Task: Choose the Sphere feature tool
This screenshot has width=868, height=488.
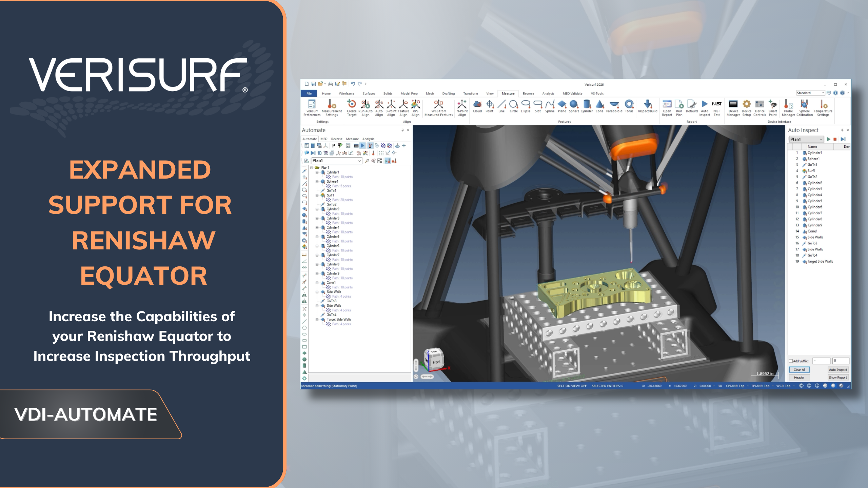Action: point(574,106)
